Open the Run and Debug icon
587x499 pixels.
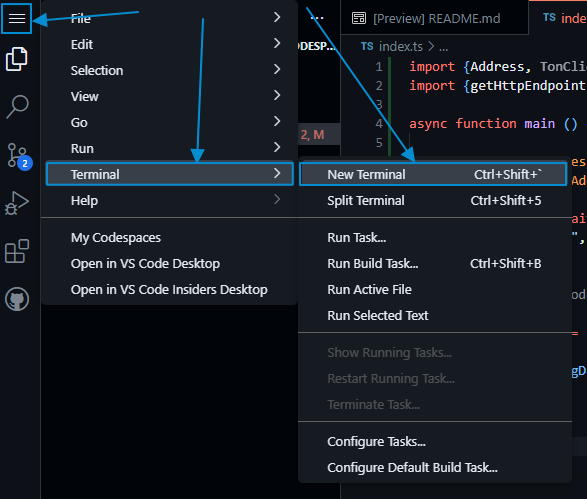click(17, 203)
